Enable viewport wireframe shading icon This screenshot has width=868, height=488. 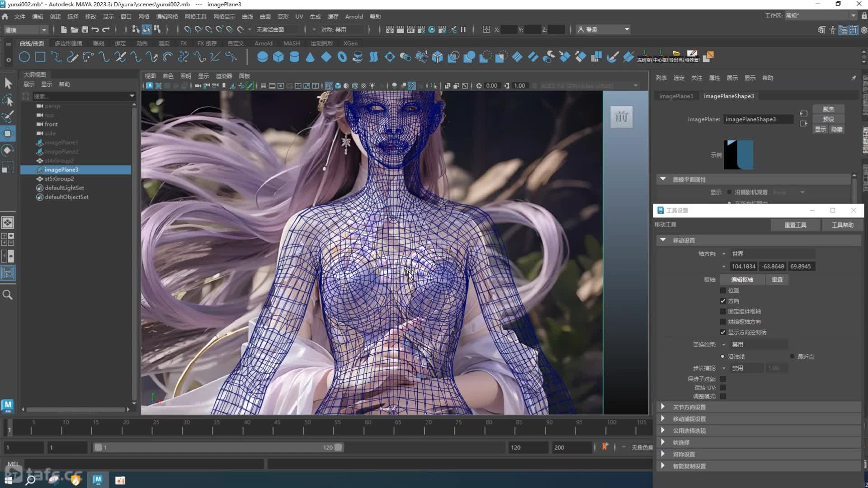(329, 85)
